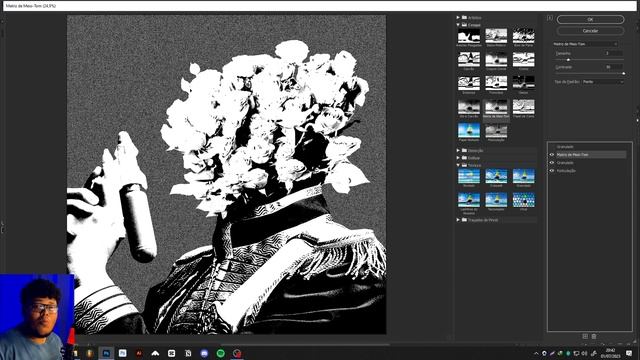Collapse the Croqui filter folder
This screenshot has width=640, height=360.
coord(458,25)
